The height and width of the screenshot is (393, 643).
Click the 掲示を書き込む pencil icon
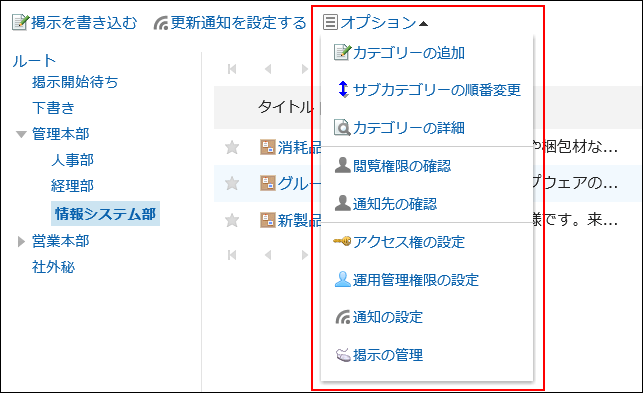pyautogui.click(x=20, y=22)
